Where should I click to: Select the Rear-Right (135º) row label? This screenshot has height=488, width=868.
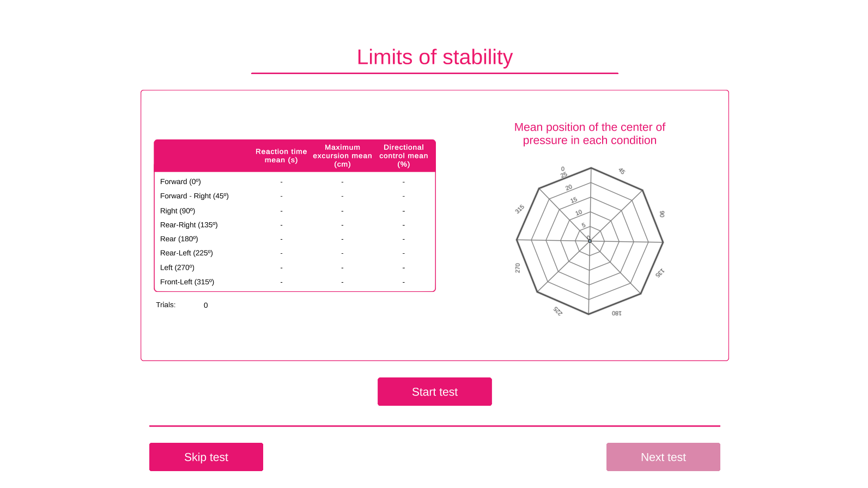coord(189,225)
